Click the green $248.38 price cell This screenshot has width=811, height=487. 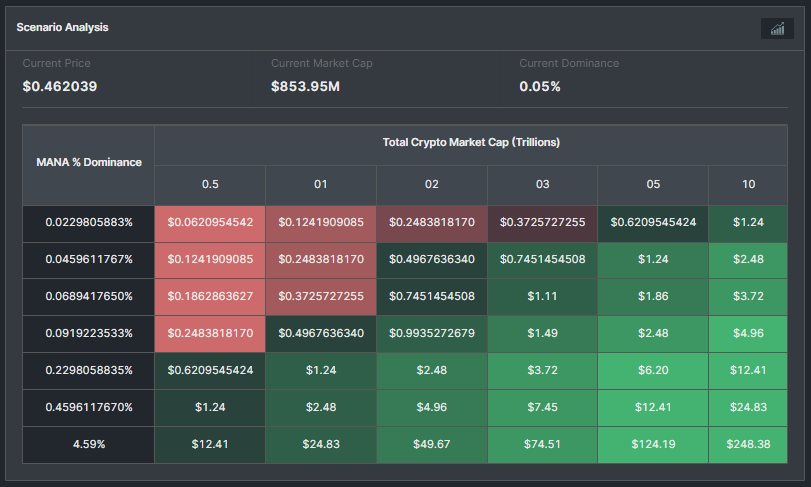(749, 444)
